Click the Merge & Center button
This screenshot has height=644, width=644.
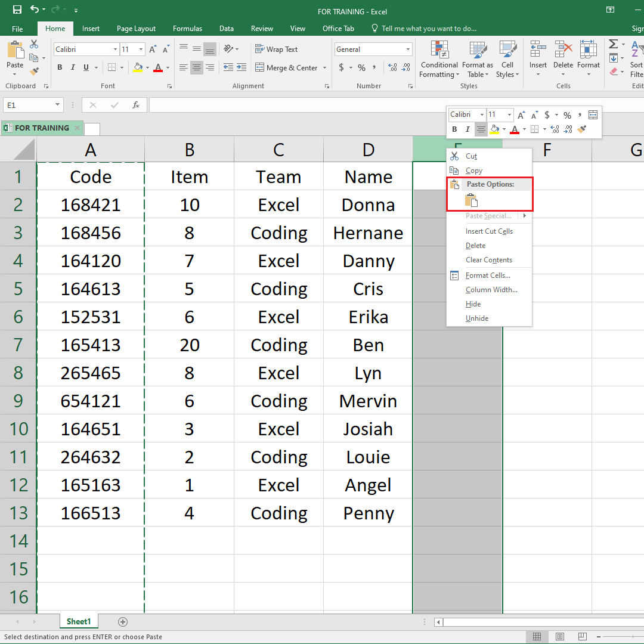pyautogui.click(x=287, y=67)
